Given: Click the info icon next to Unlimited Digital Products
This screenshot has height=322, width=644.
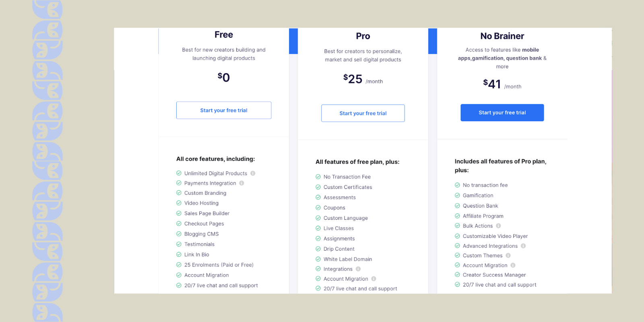Looking at the screenshot, I should click(253, 173).
